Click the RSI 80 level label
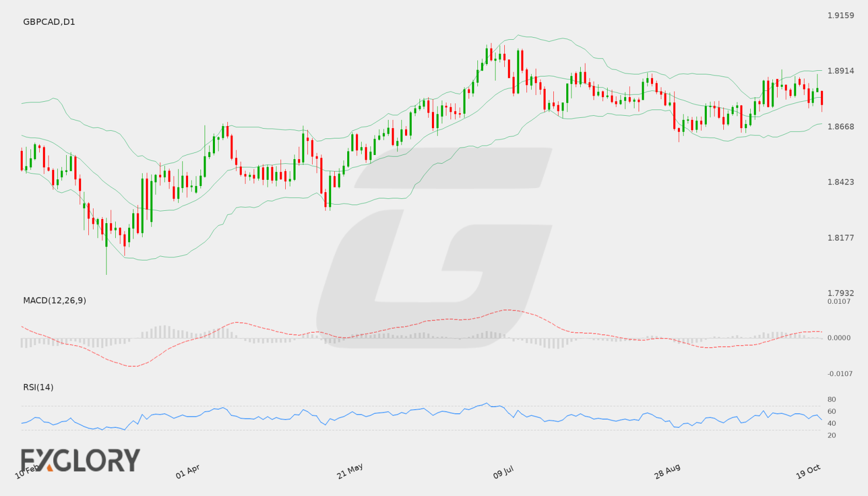The image size is (868, 496). (832, 399)
